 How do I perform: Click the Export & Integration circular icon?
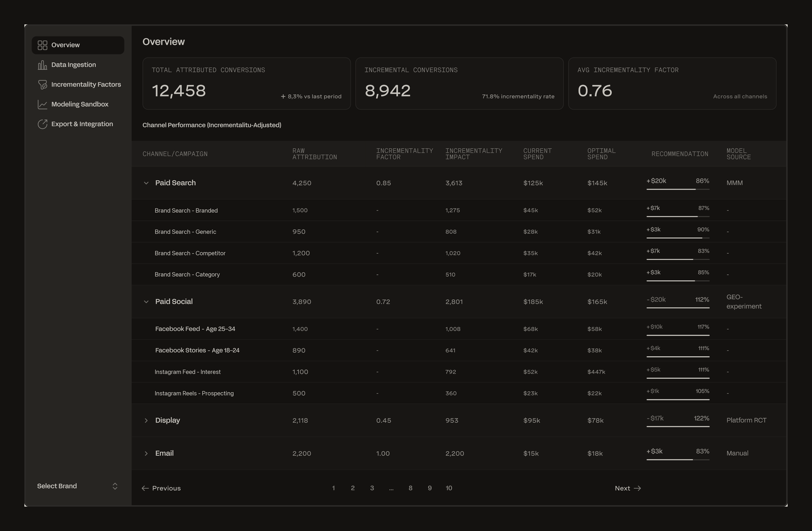42,124
